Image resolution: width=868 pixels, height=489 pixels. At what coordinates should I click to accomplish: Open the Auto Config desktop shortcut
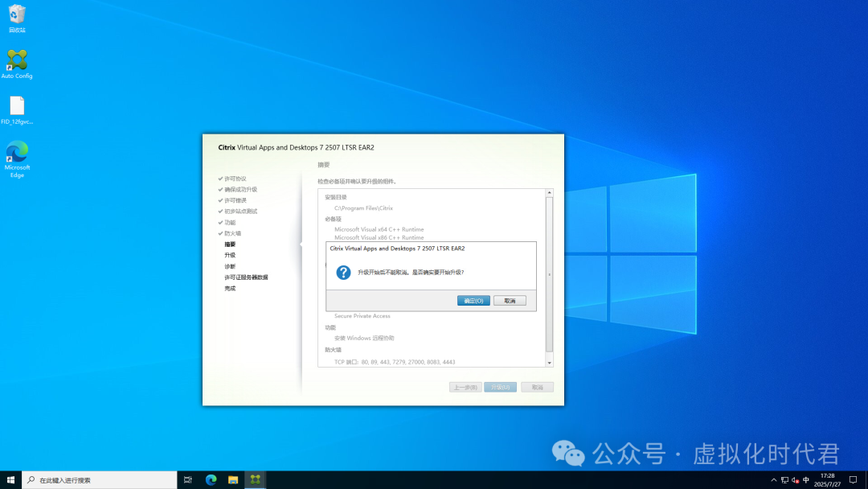17,64
